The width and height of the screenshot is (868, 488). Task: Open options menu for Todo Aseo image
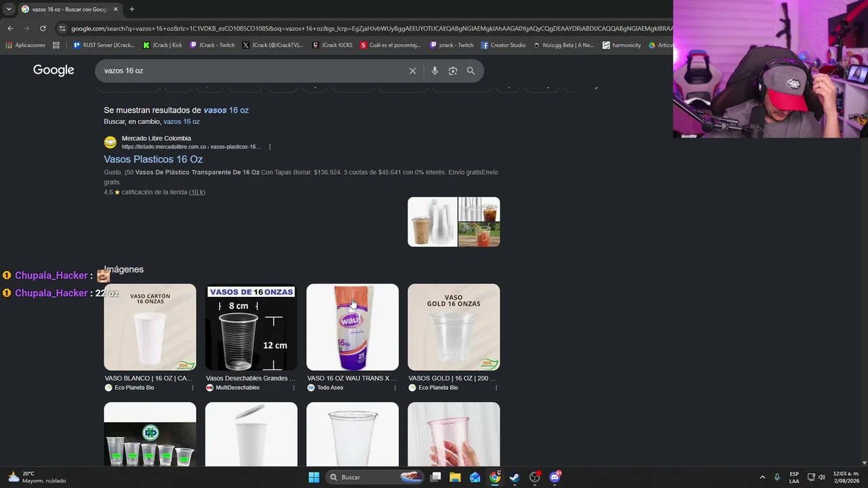click(395, 388)
